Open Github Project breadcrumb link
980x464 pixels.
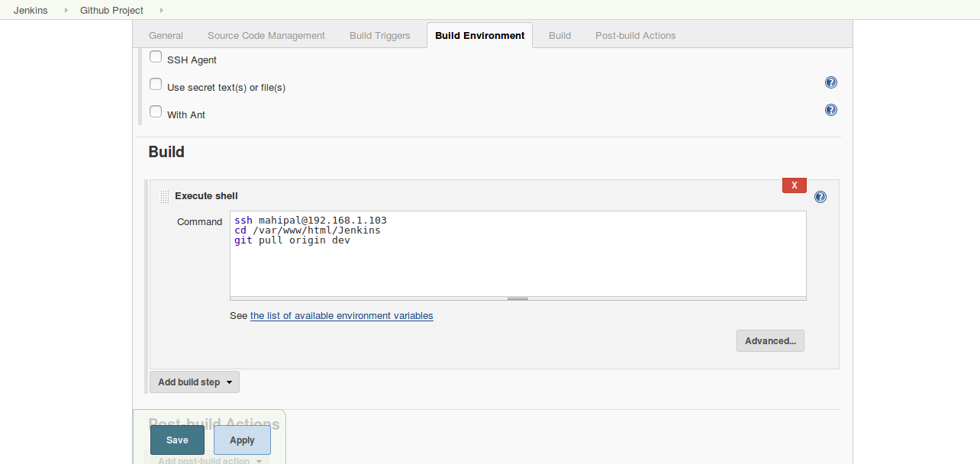click(x=111, y=11)
